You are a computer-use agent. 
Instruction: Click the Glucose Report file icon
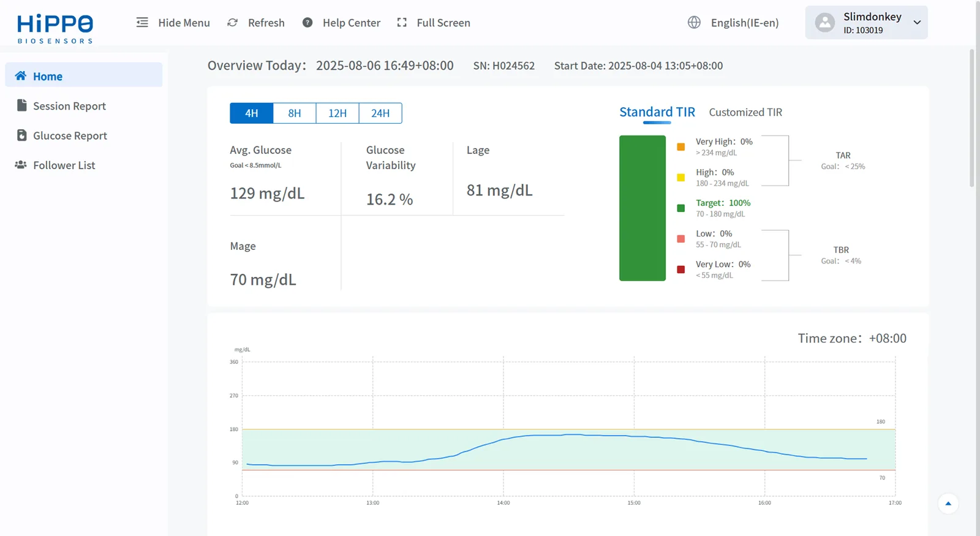point(21,135)
